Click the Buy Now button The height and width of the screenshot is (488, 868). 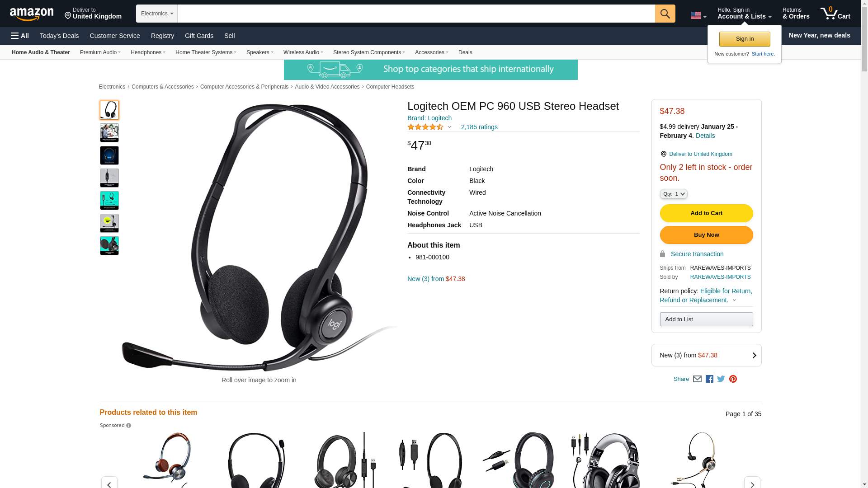coord(706,235)
